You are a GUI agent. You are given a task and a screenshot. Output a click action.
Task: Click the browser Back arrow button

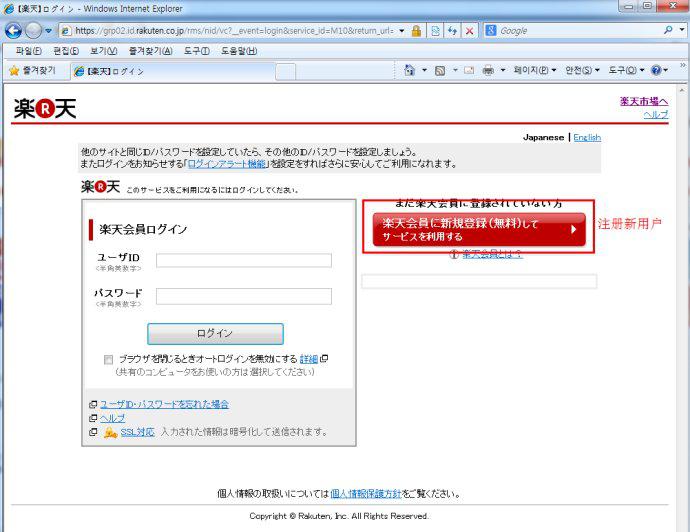pyautogui.click(x=13, y=31)
